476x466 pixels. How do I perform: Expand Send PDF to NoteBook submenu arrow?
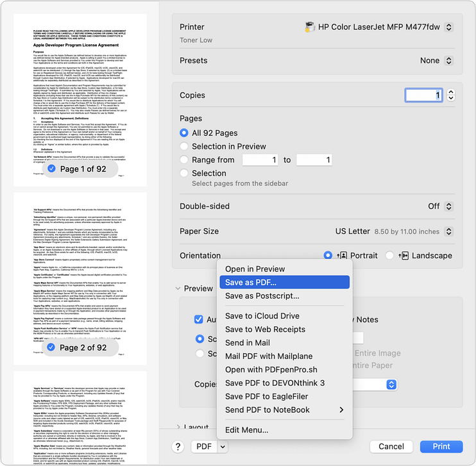341,410
